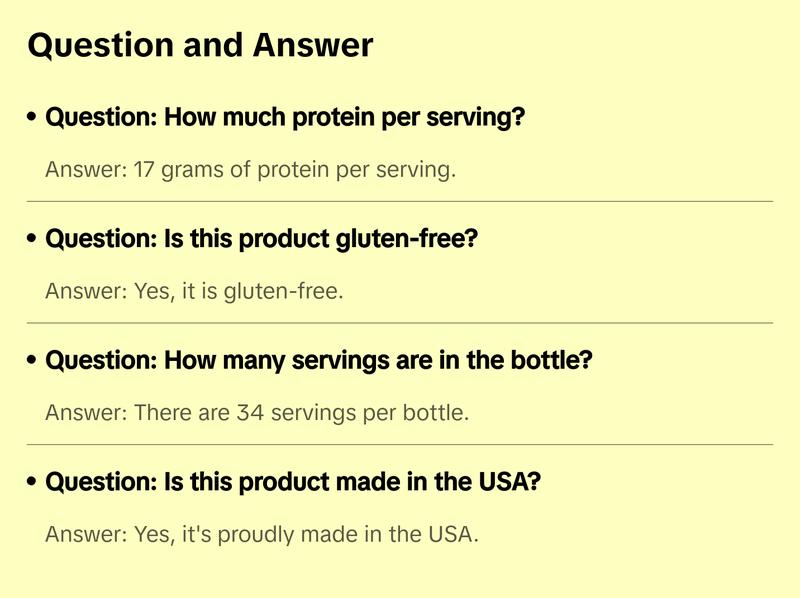Click bullet before the servings question
Viewport: 800px width, 598px height.
33,360
